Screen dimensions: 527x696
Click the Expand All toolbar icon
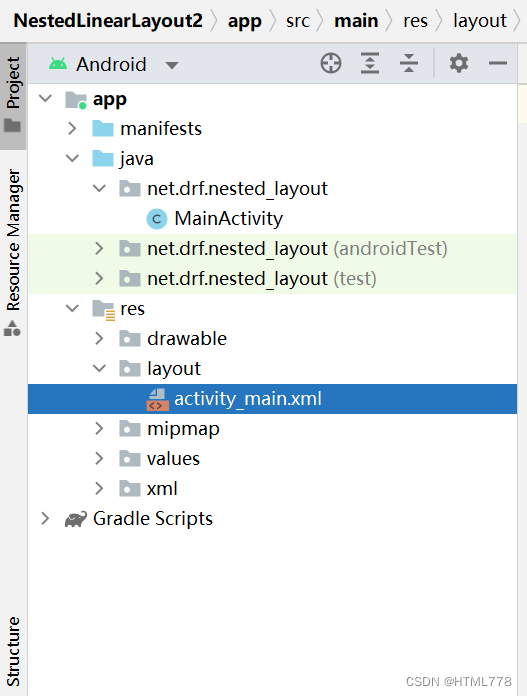point(369,63)
